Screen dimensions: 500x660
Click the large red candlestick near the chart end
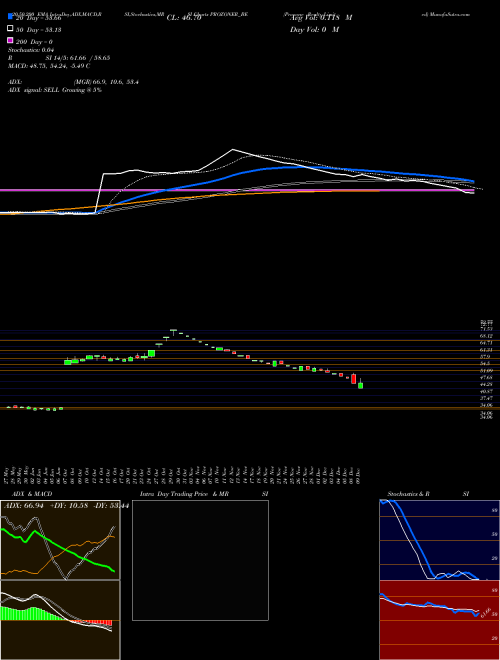pyautogui.click(x=354, y=378)
